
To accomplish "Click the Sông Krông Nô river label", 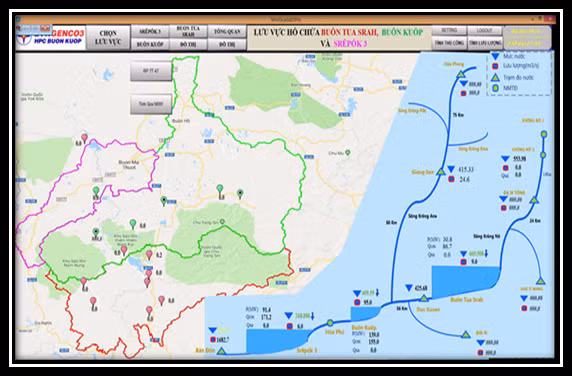I will coord(487,236).
